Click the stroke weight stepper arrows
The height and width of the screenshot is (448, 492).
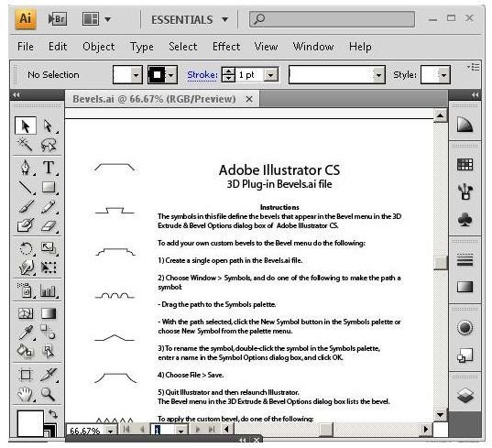228,75
